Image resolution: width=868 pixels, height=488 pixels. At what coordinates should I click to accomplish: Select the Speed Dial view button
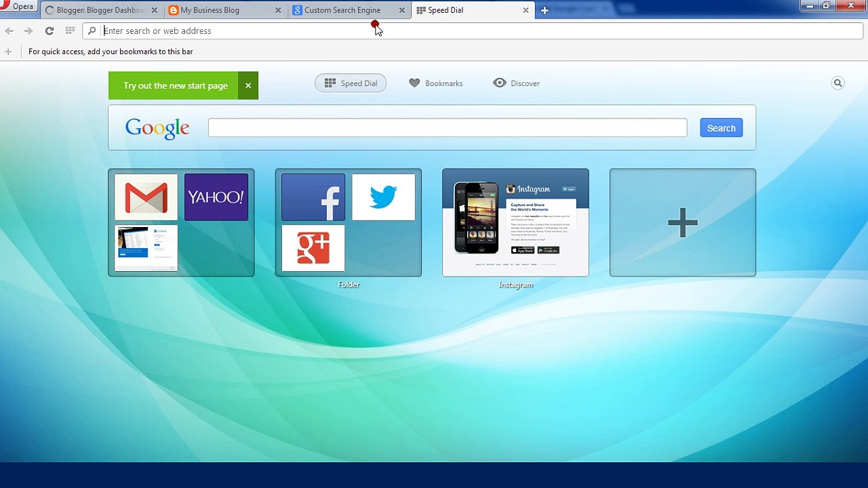[x=351, y=83]
